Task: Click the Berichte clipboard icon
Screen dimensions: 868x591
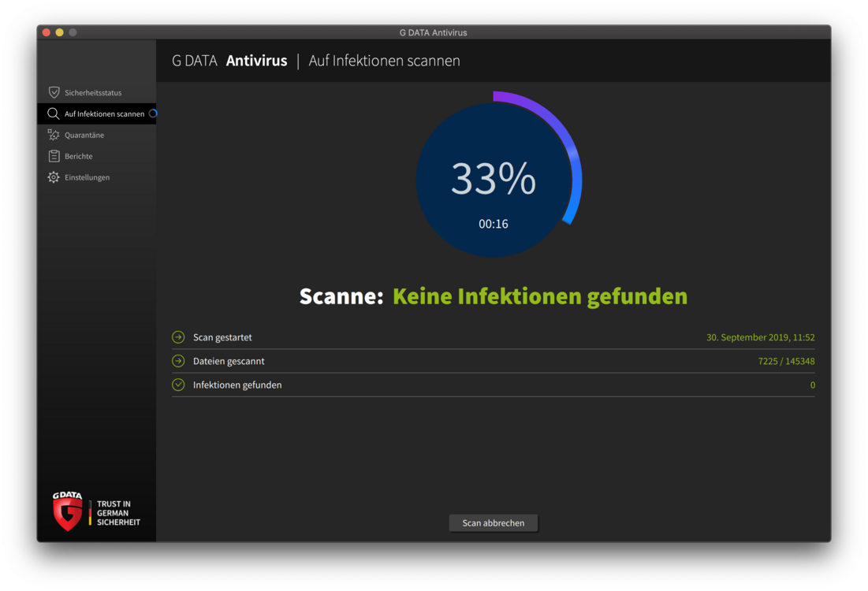Action: [x=54, y=156]
